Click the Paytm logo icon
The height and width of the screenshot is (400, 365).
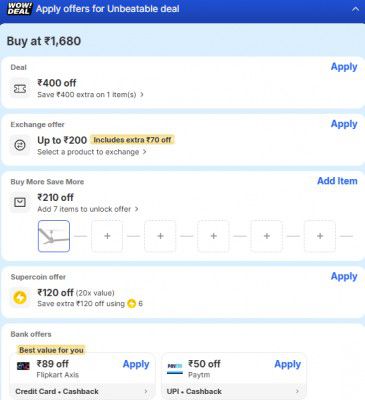coord(175,368)
